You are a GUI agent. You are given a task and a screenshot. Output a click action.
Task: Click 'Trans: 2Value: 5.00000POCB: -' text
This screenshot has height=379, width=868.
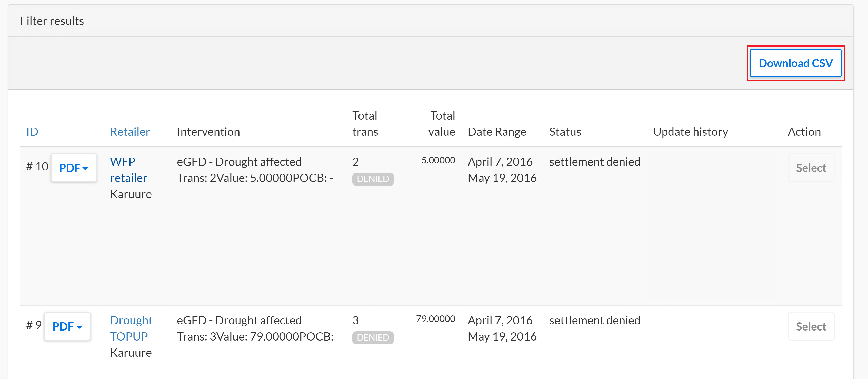tap(255, 178)
